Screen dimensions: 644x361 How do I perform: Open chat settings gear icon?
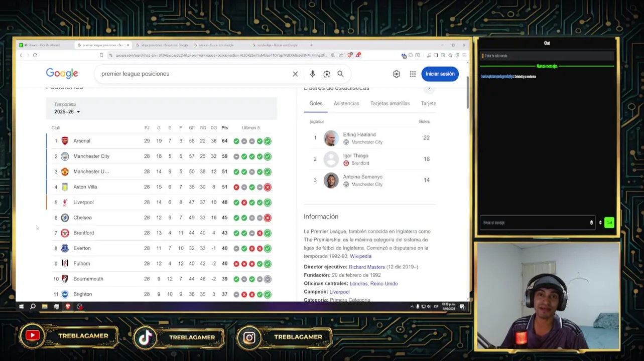click(x=600, y=223)
